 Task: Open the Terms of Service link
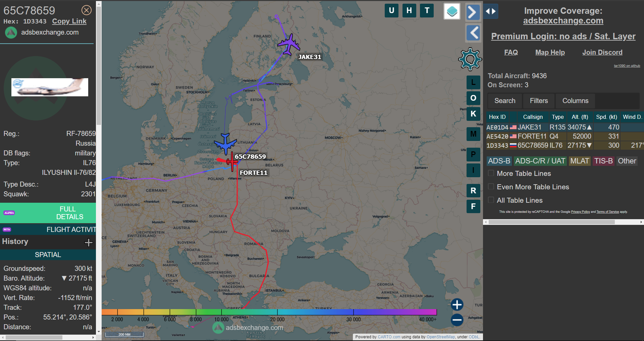(607, 212)
